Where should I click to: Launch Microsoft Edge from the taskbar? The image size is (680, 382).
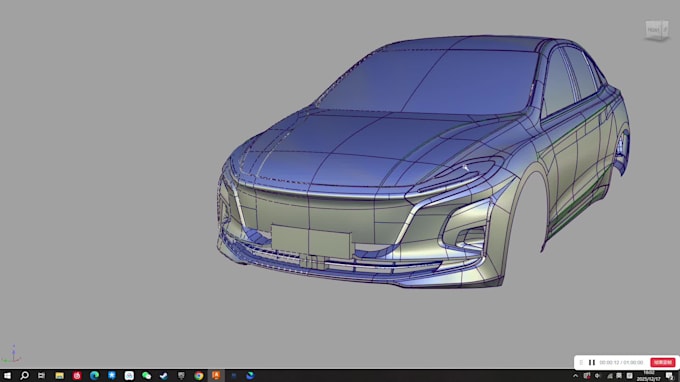click(94, 375)
